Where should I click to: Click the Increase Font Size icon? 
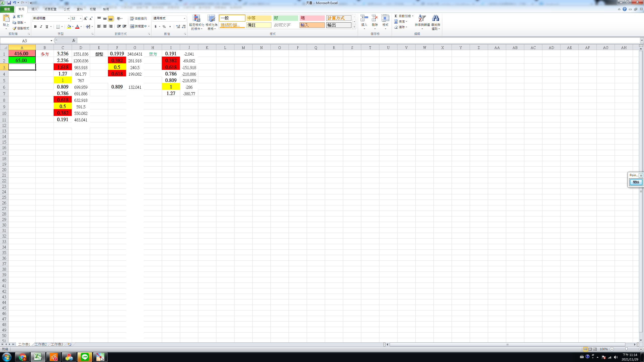click(86, 18)
